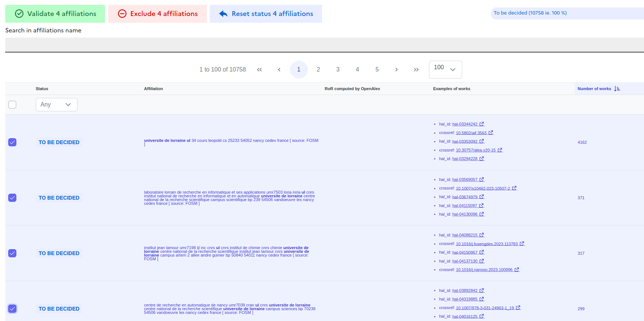Toggle the select-all checkbox in filter row
The width and height of the screenshot is (644, 321).
tap(12, 105)
